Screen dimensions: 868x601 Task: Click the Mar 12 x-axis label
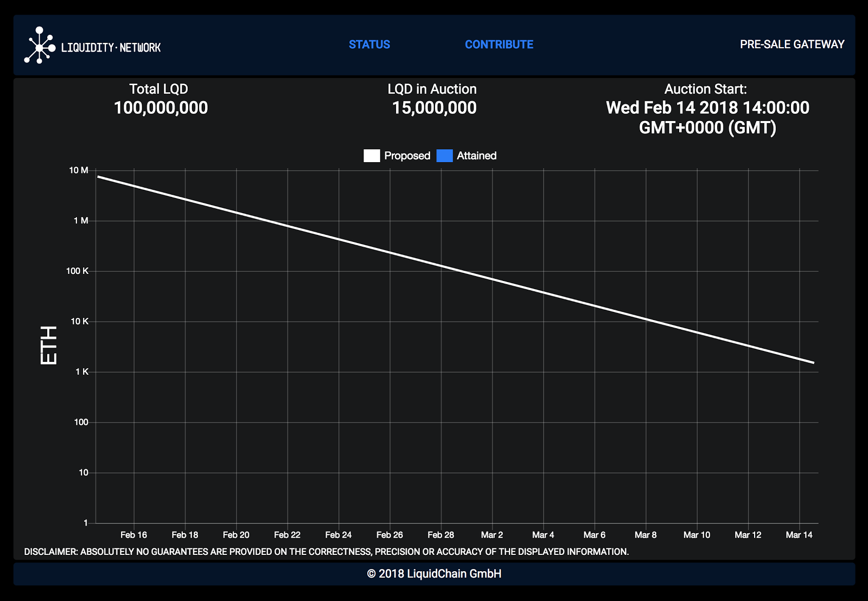pyautogui.click(x=748, y=535)
